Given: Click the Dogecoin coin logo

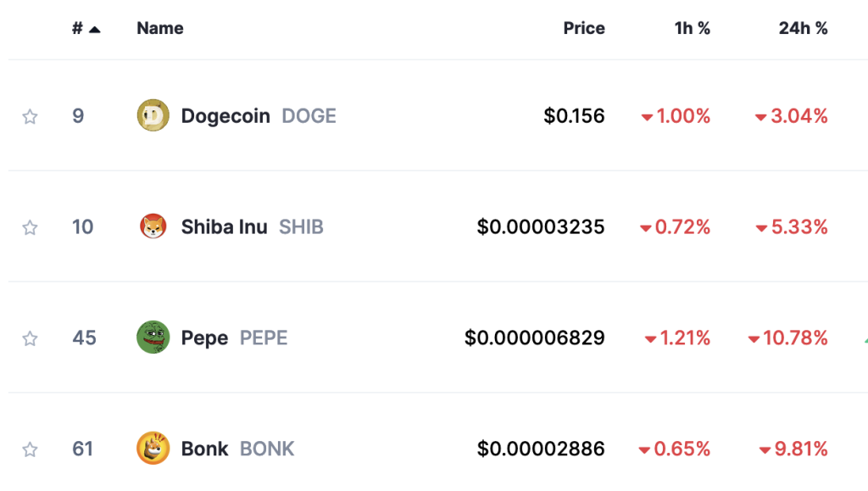Looking at the screenshot, I should point(153,115).
